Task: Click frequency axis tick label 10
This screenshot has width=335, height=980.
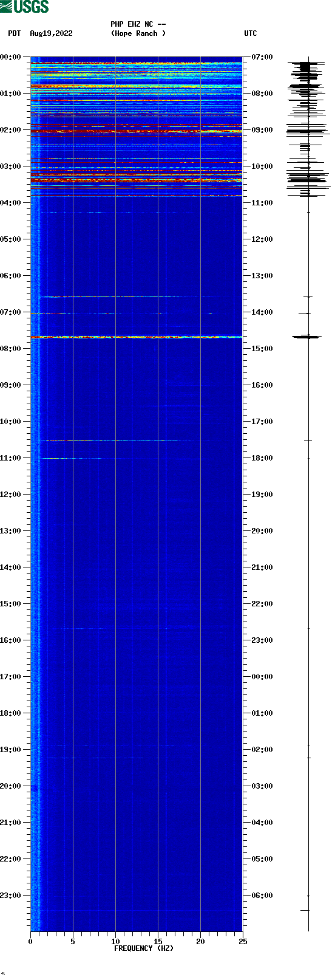Action: pyautogui.click(x=115, y=942)
